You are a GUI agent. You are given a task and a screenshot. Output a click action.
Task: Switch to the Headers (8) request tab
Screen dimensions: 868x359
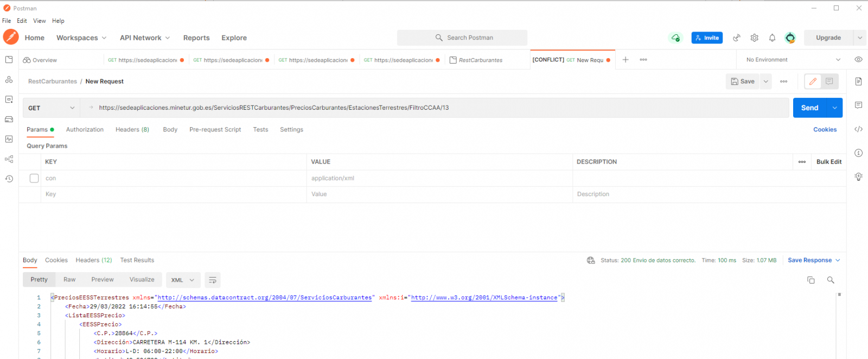click(132, 130)
